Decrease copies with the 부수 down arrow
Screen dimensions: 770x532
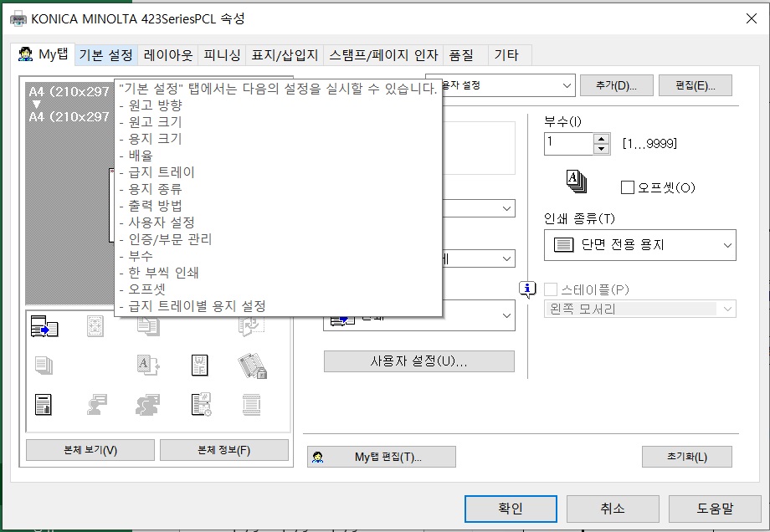click(601, 149)
